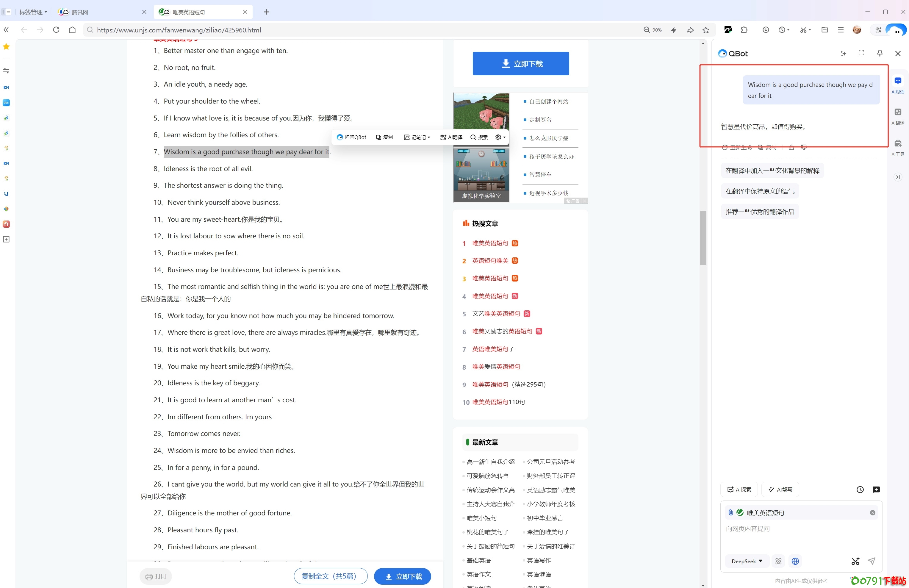Bookmark this page with star icon
Viewport: 909px width, 588px height.
pos(706,30)
